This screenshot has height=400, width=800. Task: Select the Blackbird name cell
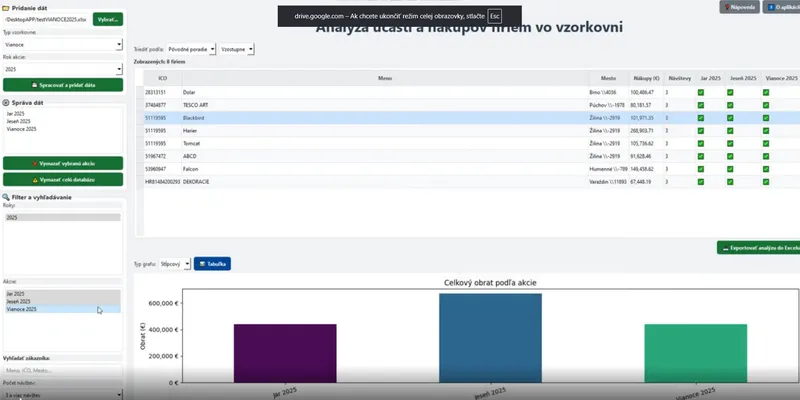pyautogui.click(x=385, y=118)
